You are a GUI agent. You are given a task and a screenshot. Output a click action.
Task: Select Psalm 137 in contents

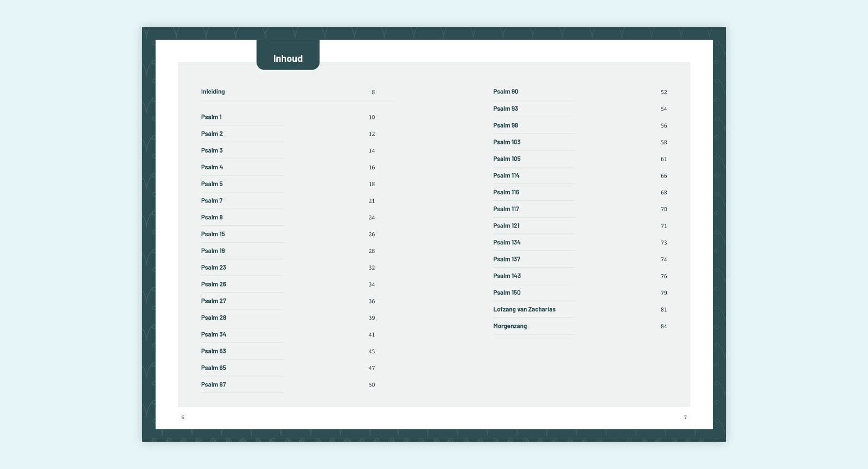(x=506, y=259)
